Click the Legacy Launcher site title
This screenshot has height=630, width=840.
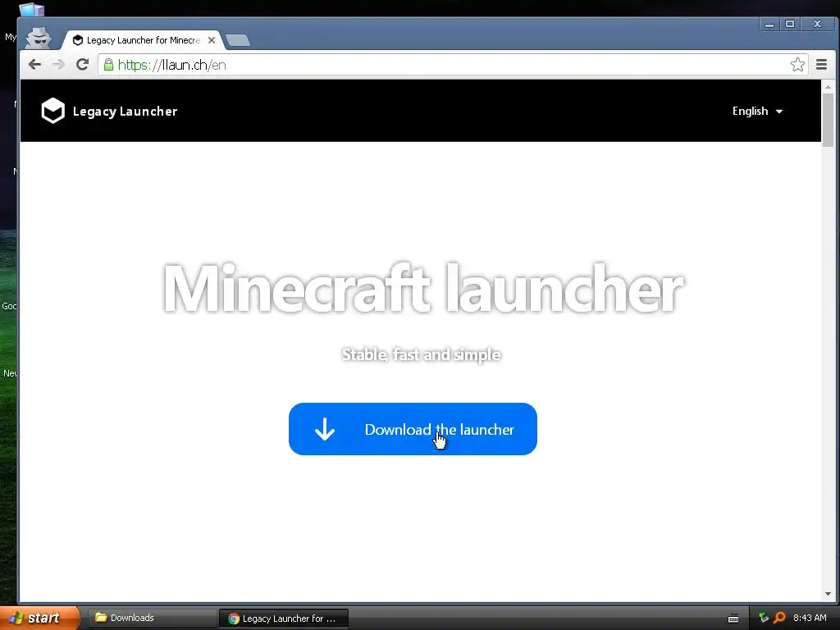[125, 112]
